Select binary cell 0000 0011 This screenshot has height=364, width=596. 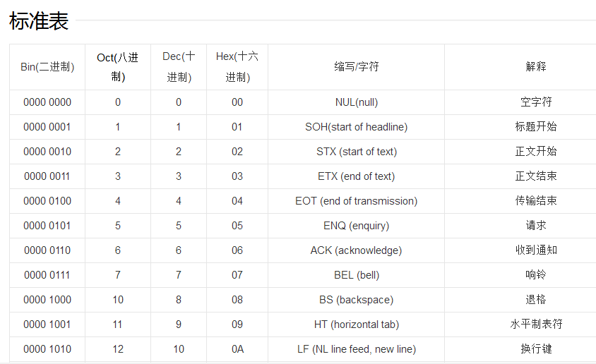tap(47, 176)
